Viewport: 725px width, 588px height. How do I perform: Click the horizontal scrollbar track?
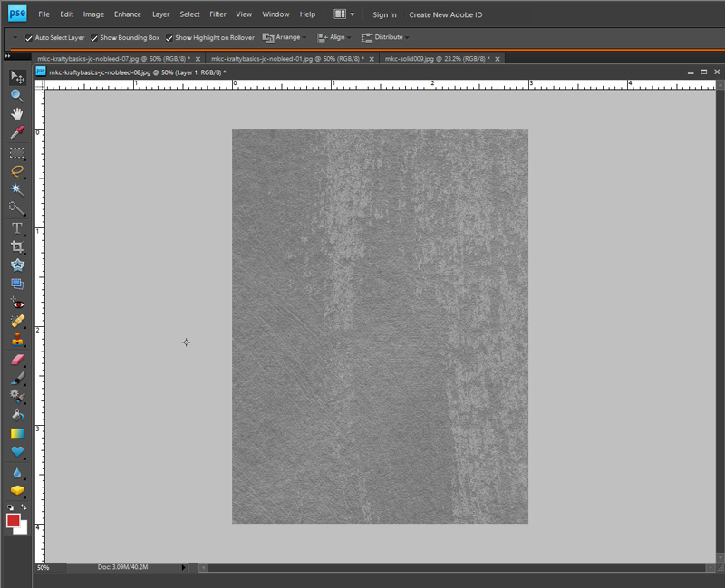click(457, 567)
